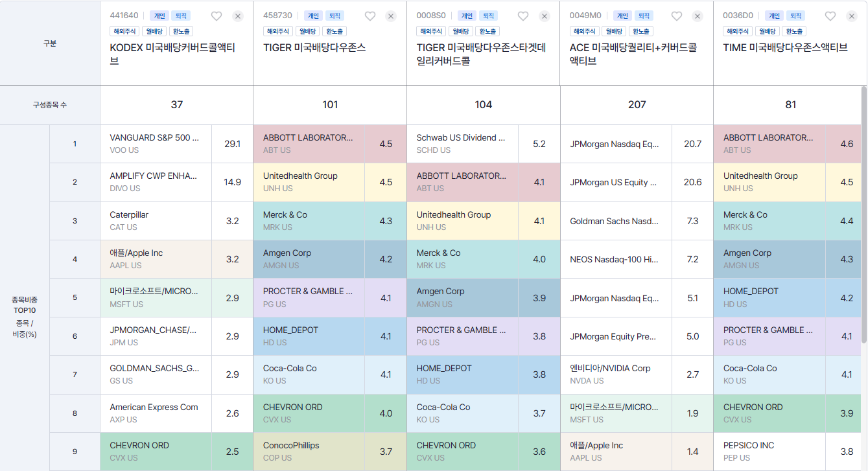Choose the 개인 tag next to 0008S0

point(467,16)
